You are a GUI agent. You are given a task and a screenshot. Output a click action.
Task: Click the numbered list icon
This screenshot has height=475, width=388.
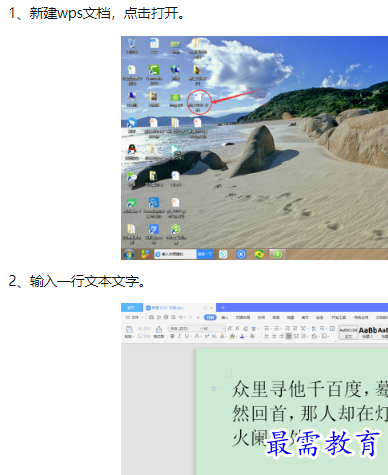click(277, 328)
